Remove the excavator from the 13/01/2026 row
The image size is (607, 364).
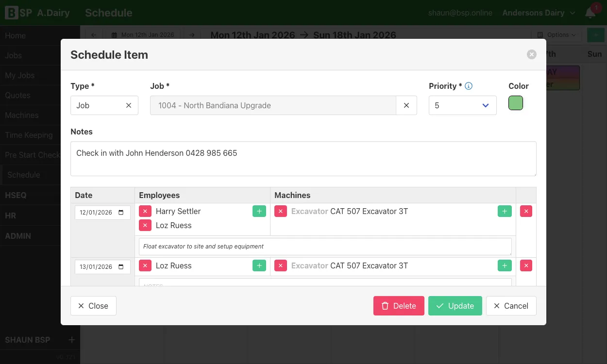pos(280,265)
